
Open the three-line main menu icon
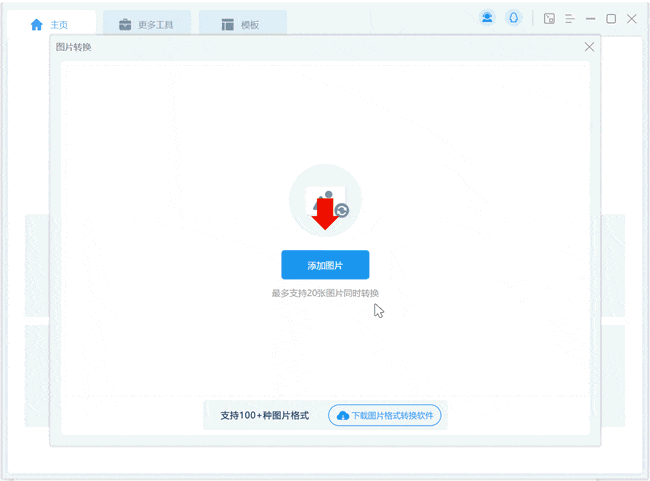click(x=570, y=18)
